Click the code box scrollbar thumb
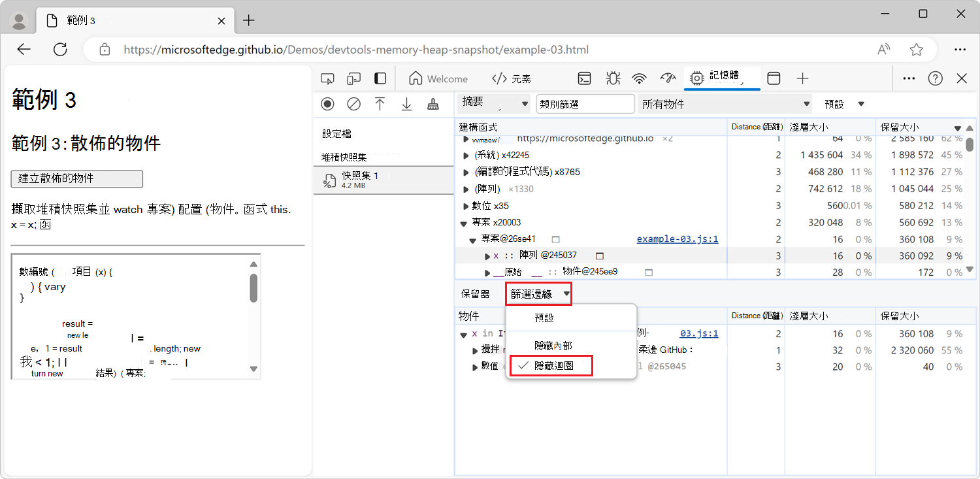980x479 pixels. [x=253, y=288]
